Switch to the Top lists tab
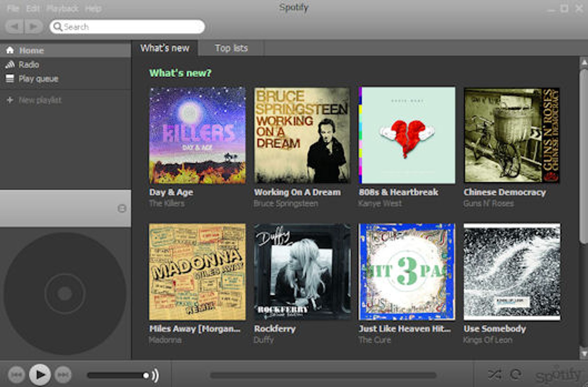The width and height of the screenshot is (588, 387). 231,48
